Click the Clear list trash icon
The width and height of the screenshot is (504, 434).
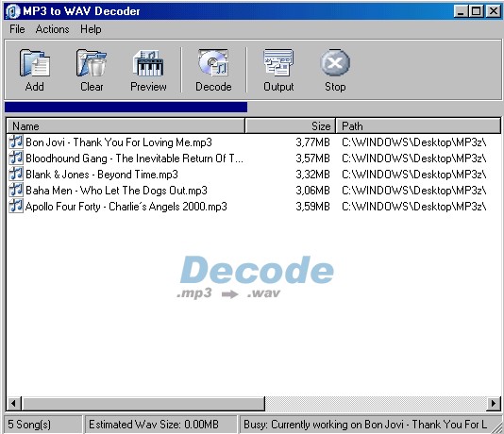[x=92, y=63]
